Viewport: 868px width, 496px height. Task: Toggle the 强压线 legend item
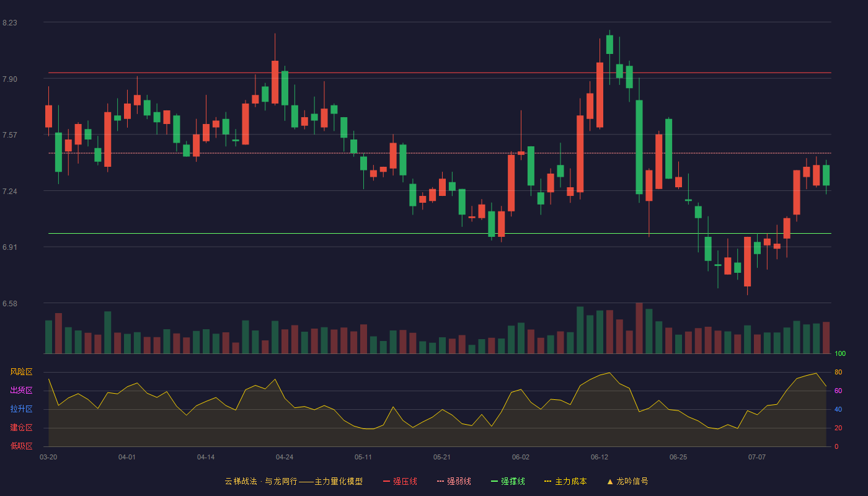(x=401, y=481)
